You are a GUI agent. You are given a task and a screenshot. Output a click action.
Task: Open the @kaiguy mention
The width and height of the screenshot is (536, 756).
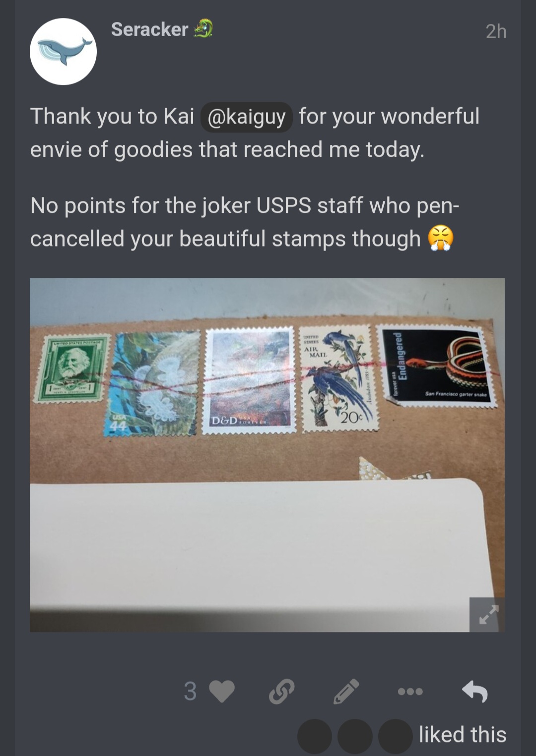click(x=246, y=117)
